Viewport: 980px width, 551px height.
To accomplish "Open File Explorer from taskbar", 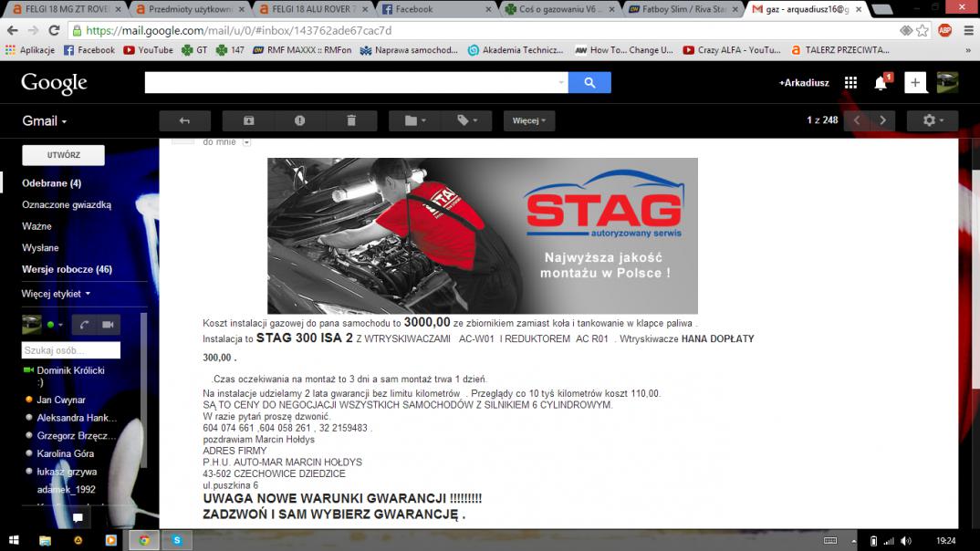I will 45,540.
